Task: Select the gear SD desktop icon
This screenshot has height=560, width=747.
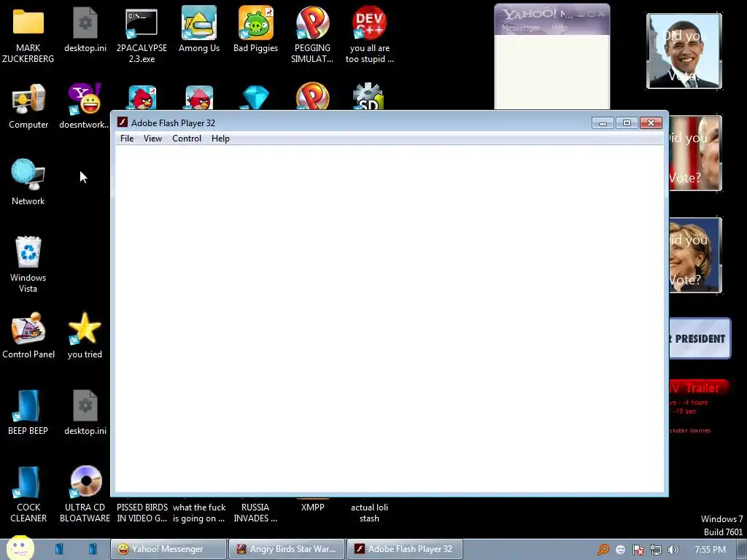Action: click(368, 96)
